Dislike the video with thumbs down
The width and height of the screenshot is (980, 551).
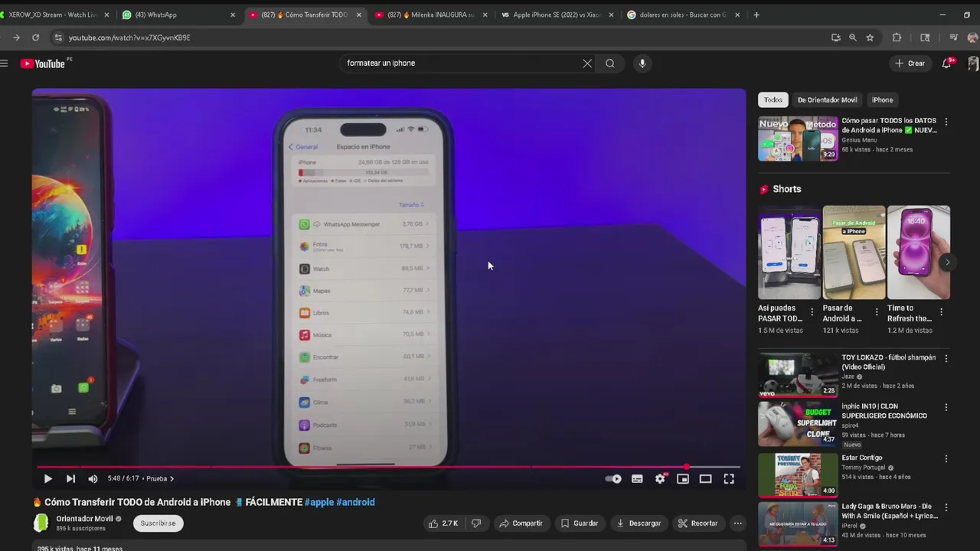(476, 523)
